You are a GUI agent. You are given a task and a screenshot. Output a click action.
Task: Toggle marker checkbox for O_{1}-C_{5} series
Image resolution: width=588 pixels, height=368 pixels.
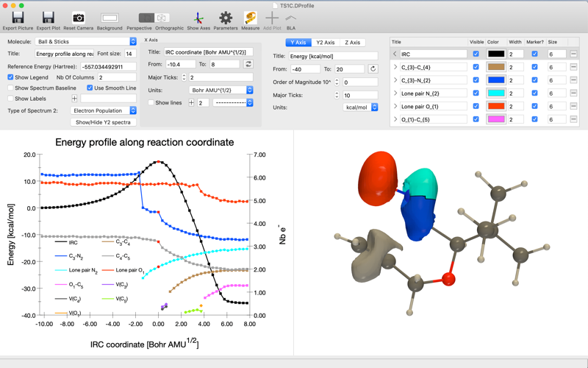(535, 119)
